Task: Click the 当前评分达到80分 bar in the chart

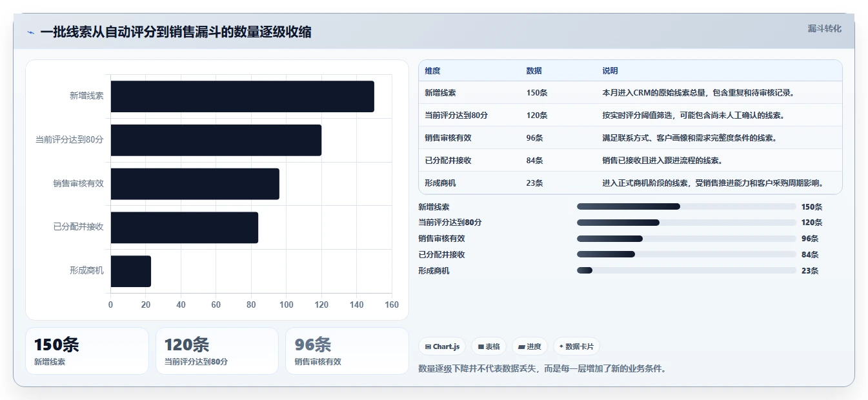Action: click(x=216, y=140)
